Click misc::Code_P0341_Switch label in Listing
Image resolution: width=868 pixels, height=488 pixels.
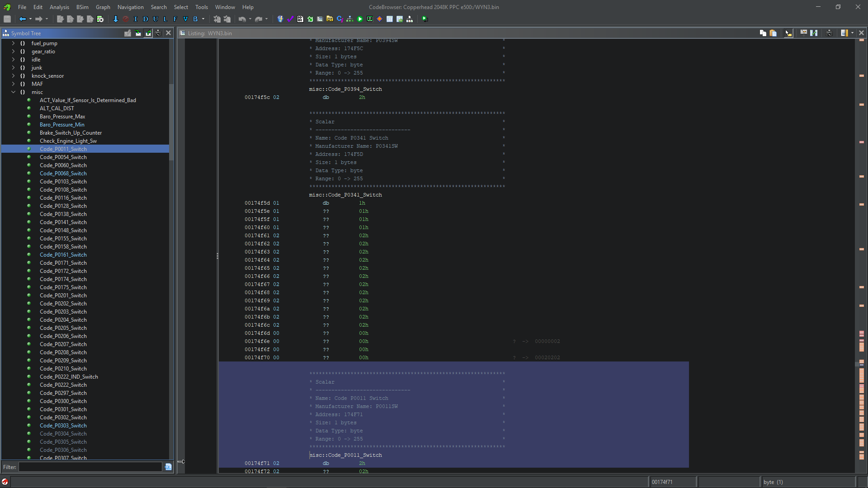click(x=345, y=195)
